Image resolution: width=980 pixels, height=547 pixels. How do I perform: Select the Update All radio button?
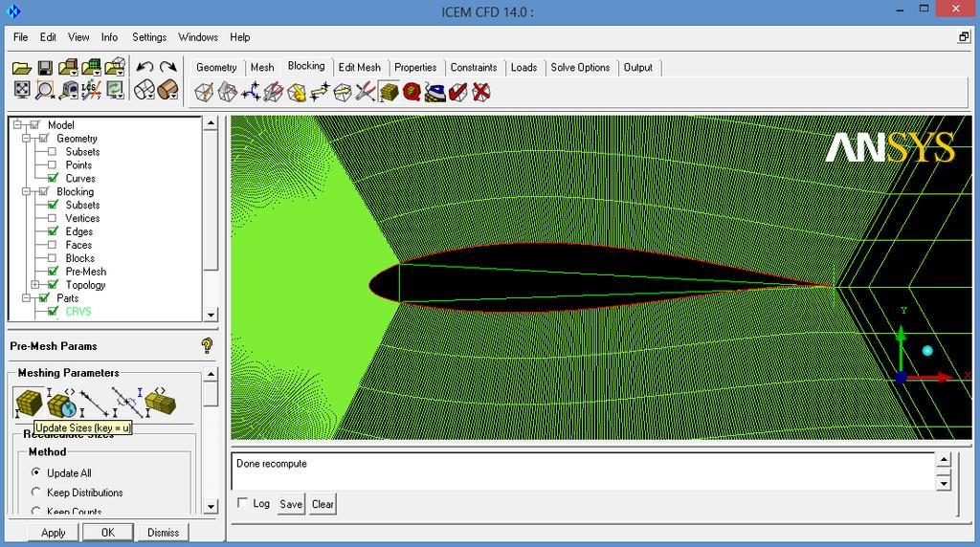(36, 472)
